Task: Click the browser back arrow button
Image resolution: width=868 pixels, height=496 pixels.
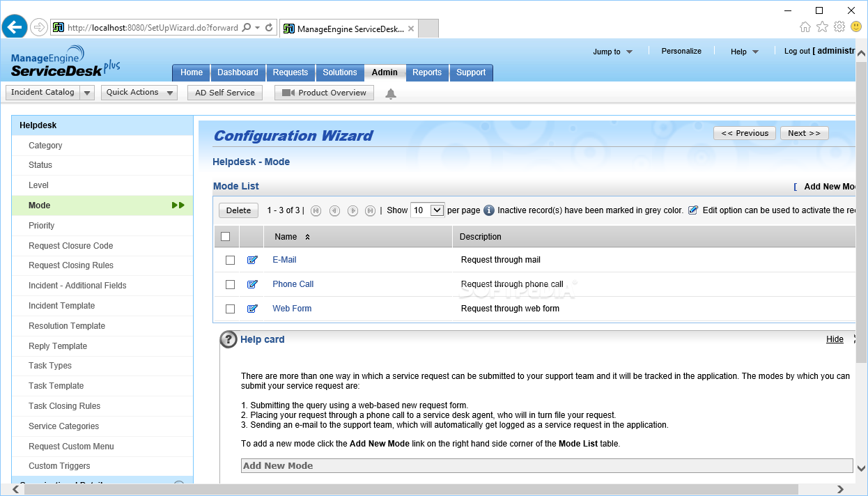Action: [x=15, y=28]
